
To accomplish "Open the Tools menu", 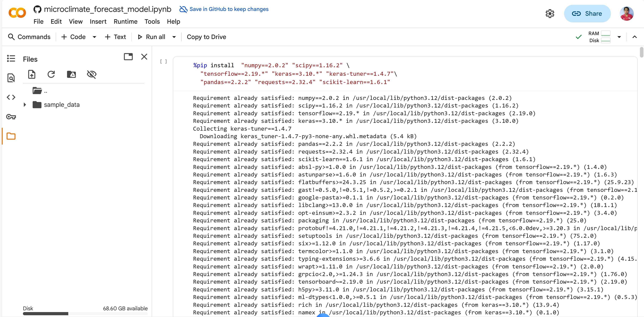I will (152, 22).
